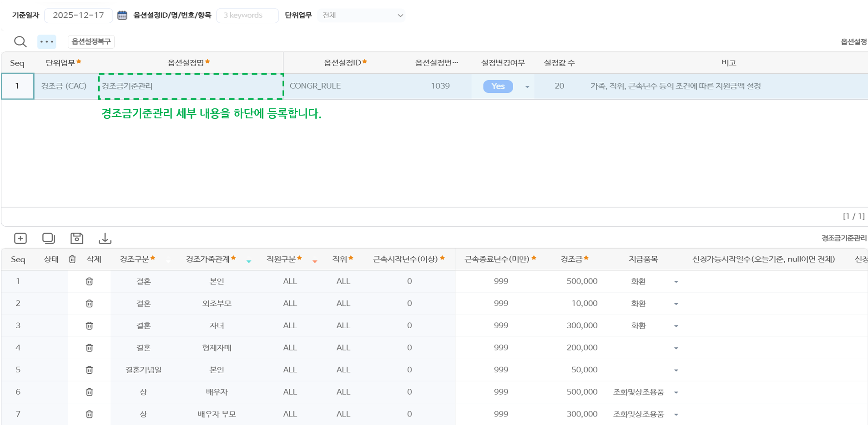Open the three-dots more options button

[47, 41]
